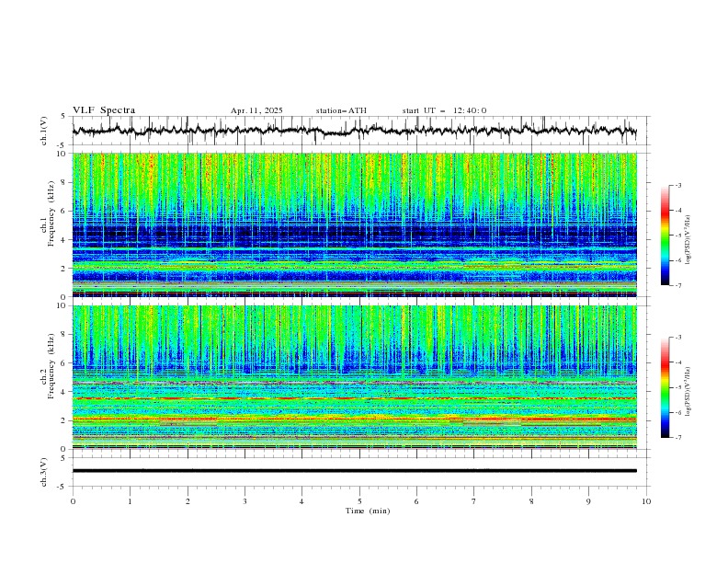Image resolution: width=728 pixels, height=563 pixels.
Task: Click time axis tick label "5" at bottom
Action: coord(359,501)
